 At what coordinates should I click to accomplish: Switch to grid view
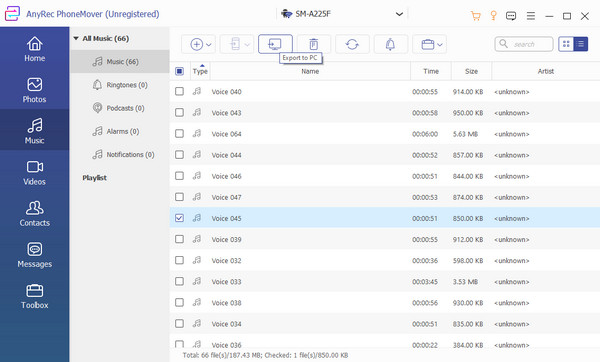566,44
